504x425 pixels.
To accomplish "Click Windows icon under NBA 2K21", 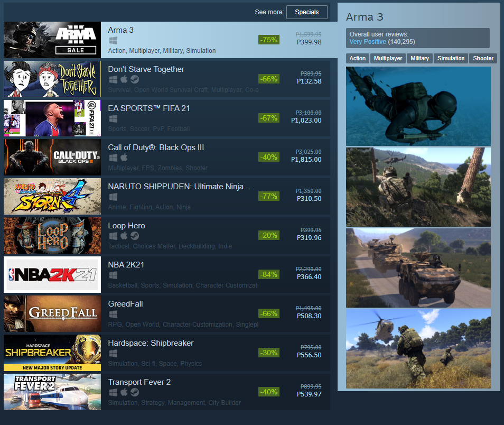I will pyautogui.click(x=113, y=275).
